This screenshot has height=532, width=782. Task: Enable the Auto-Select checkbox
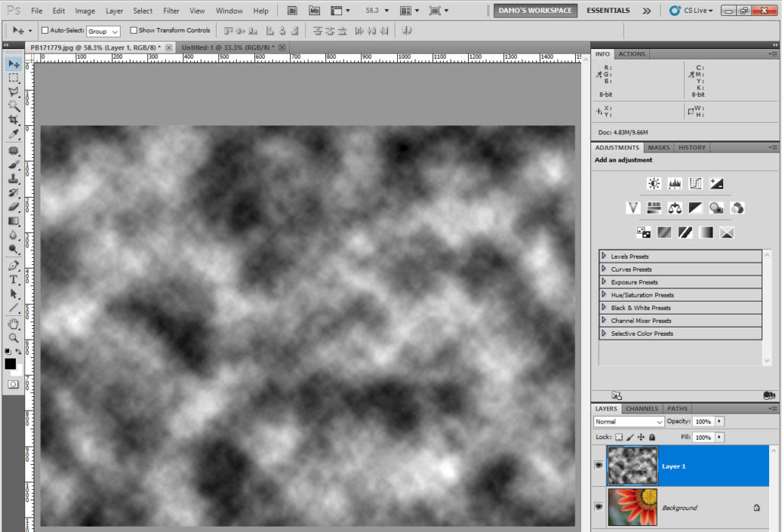click(44, 31)
